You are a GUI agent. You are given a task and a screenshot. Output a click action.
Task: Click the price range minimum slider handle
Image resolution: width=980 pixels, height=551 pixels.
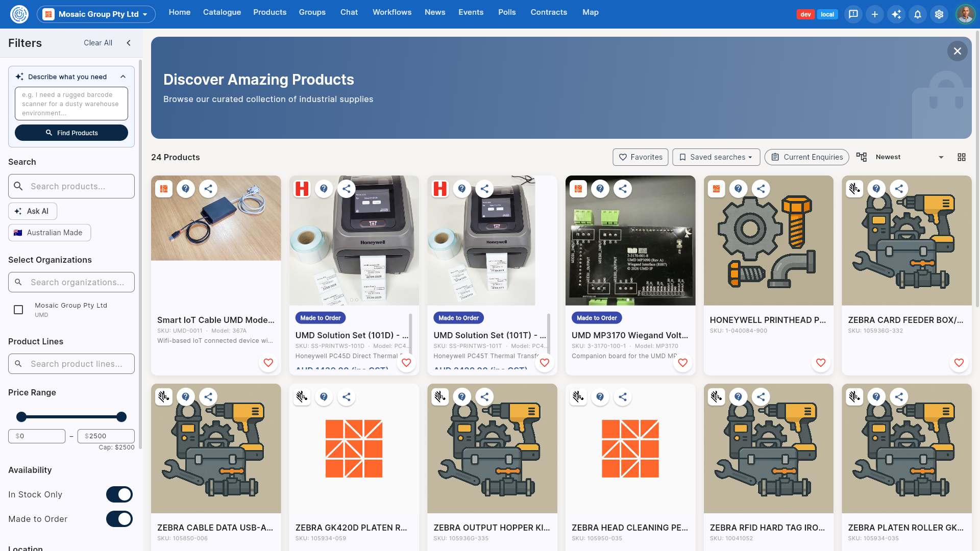21,417
